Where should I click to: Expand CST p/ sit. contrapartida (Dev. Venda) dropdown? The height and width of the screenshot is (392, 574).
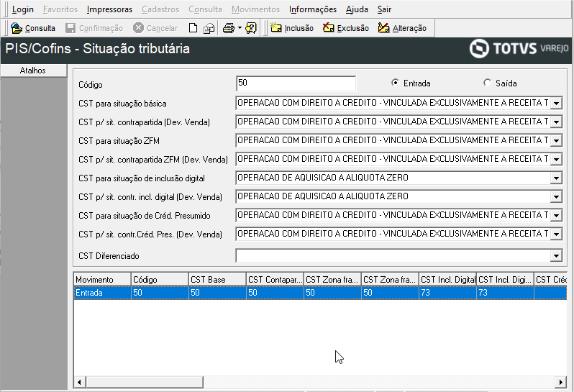pos(556,122)
